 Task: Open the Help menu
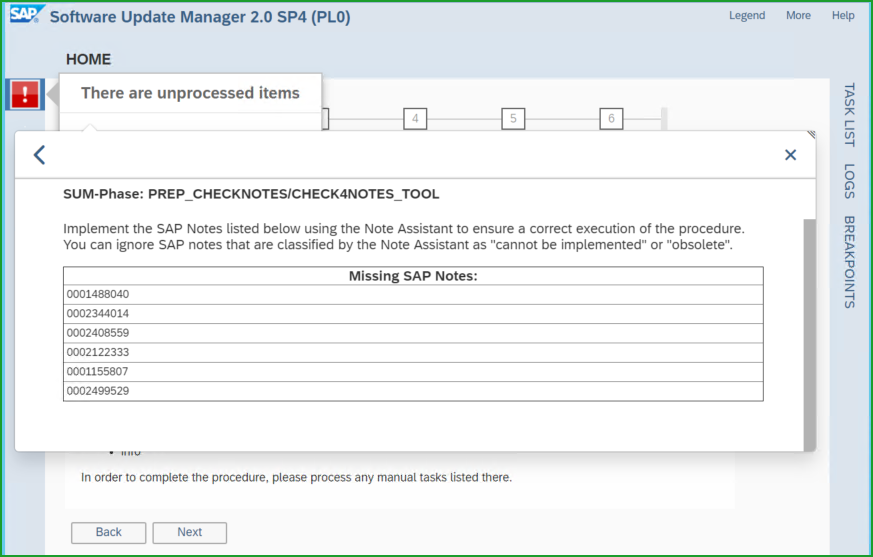click(x=843, y=15)
